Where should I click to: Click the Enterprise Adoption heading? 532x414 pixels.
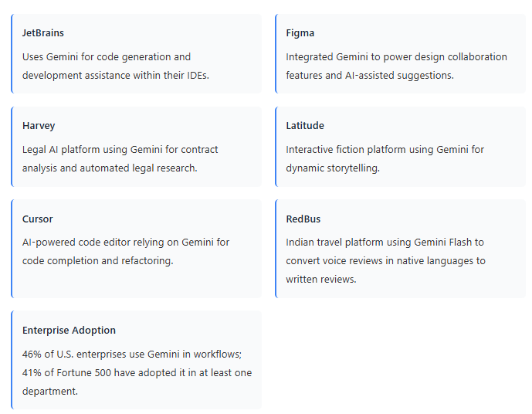69,331
